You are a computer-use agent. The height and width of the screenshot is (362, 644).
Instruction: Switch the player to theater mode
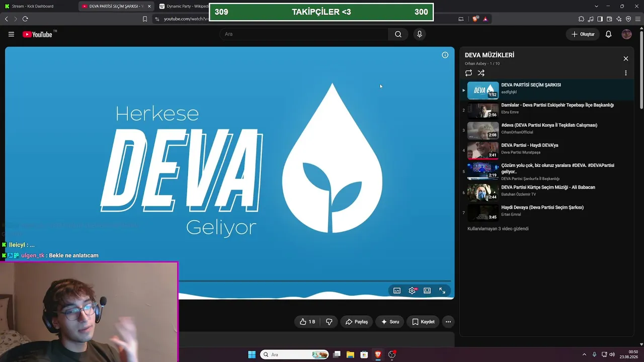point(427,291)
